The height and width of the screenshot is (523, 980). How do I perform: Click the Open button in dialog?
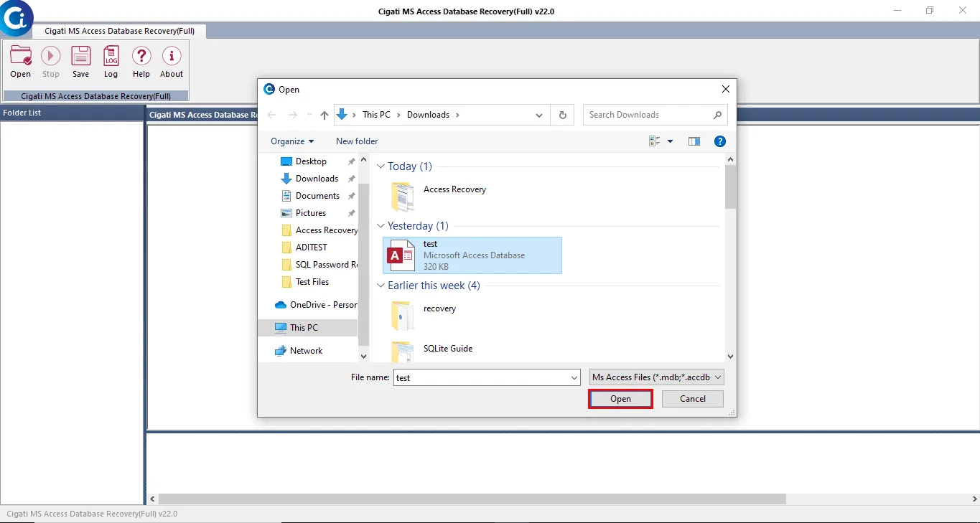point(620,399)
